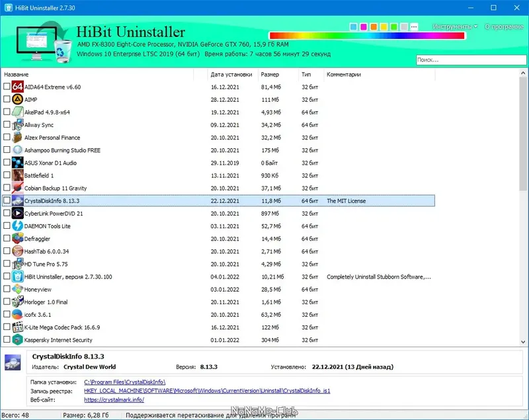Tick the Kaspersky Internet Security checkbox
529x420 pixels.
(7, 340)
